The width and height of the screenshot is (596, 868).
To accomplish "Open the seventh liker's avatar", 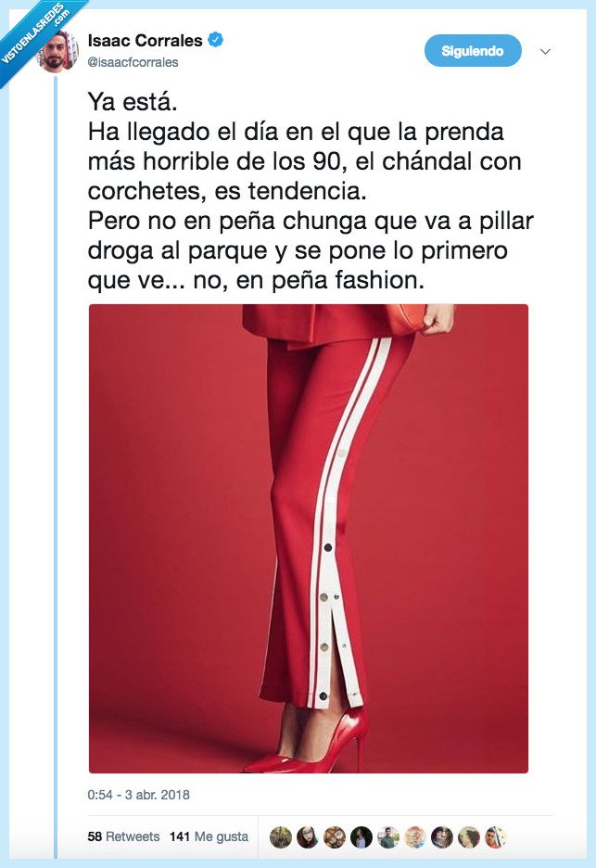I will [x=442, y=837].
